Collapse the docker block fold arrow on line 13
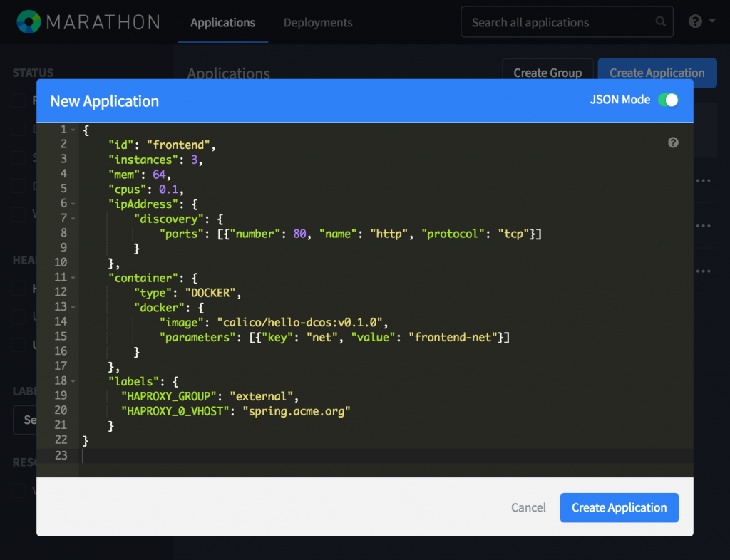This screenshot has height=560, width=730. pyautogui.click(x=73, y=308)
